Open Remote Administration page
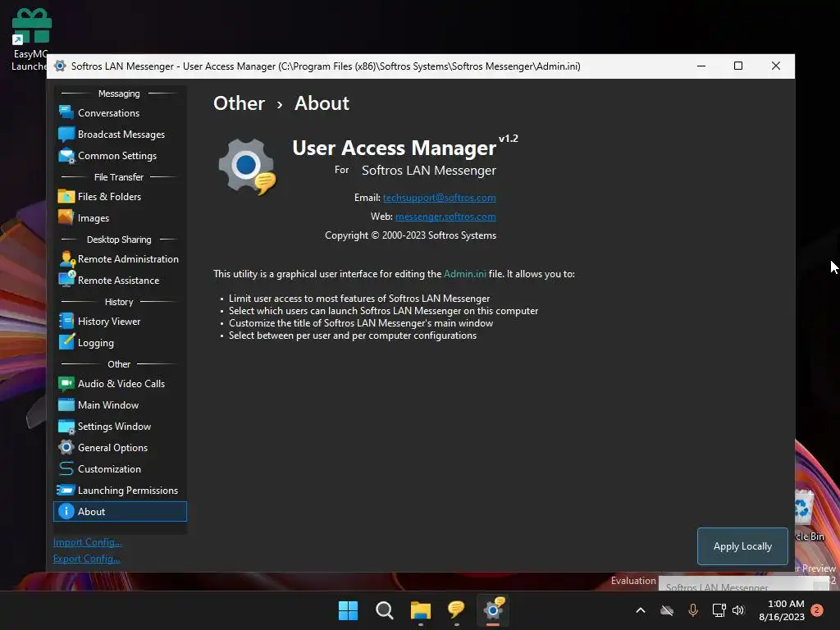Image resolution: width=840 pixels, height=630 pixels. tap(120, 259)
